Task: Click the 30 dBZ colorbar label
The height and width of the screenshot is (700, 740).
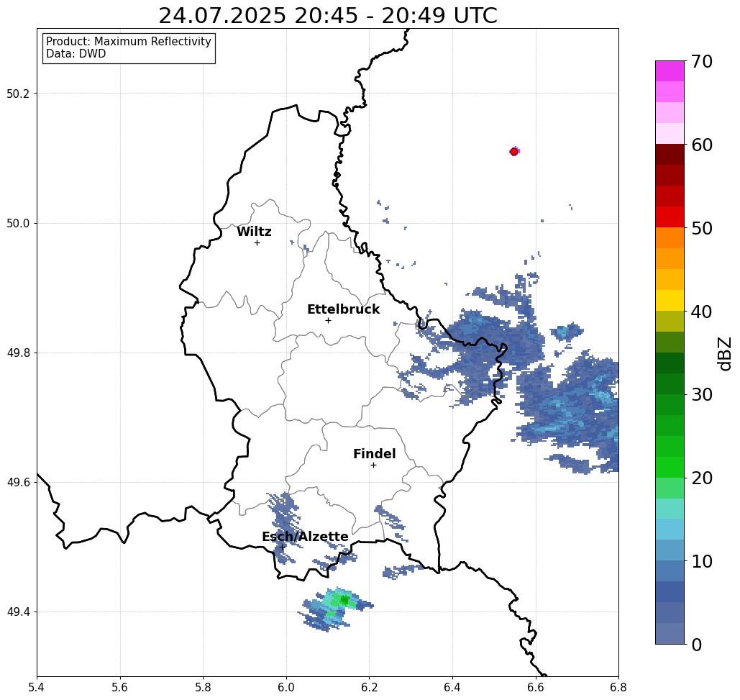Action: pos(701,395)
